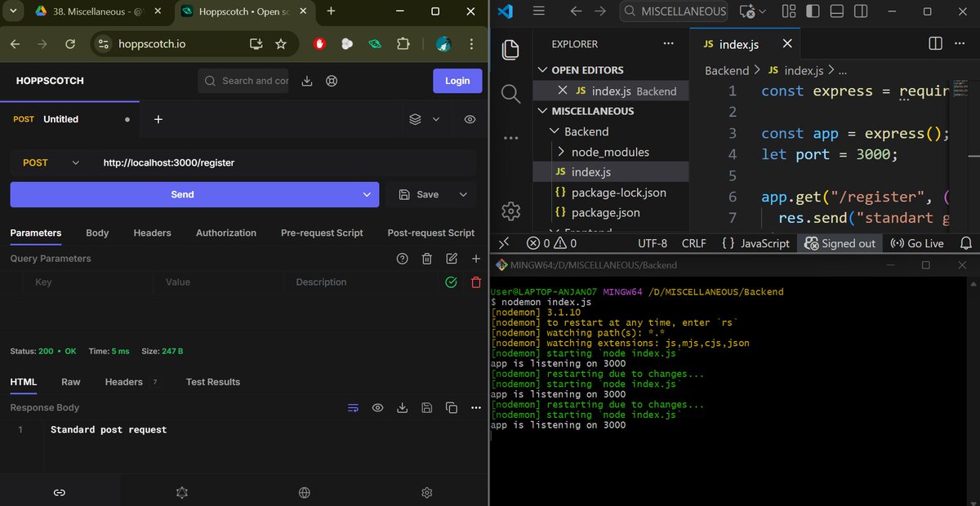980x506 pixels.
Task: Toggle environment quick peek eye icon
Action: [470, 119]
